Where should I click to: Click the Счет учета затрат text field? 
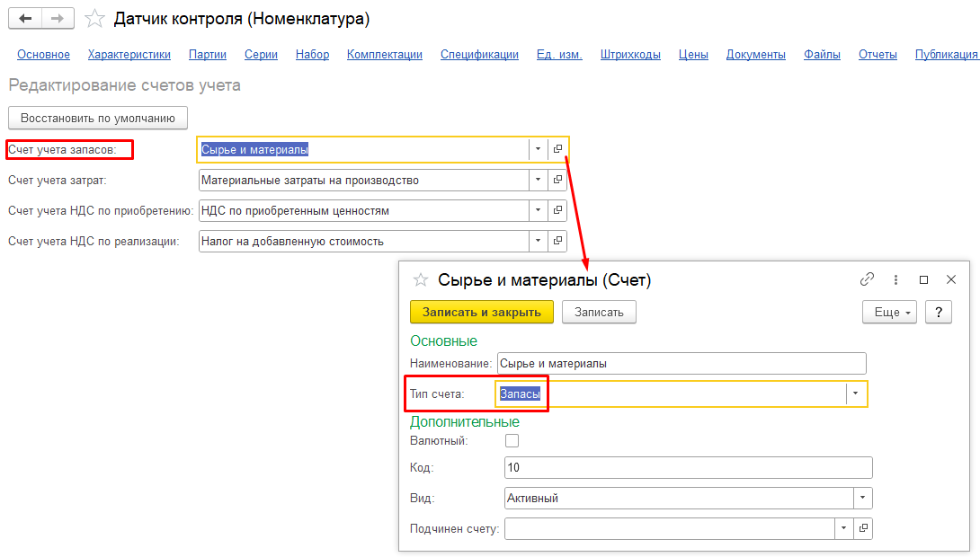coord(364,180)
